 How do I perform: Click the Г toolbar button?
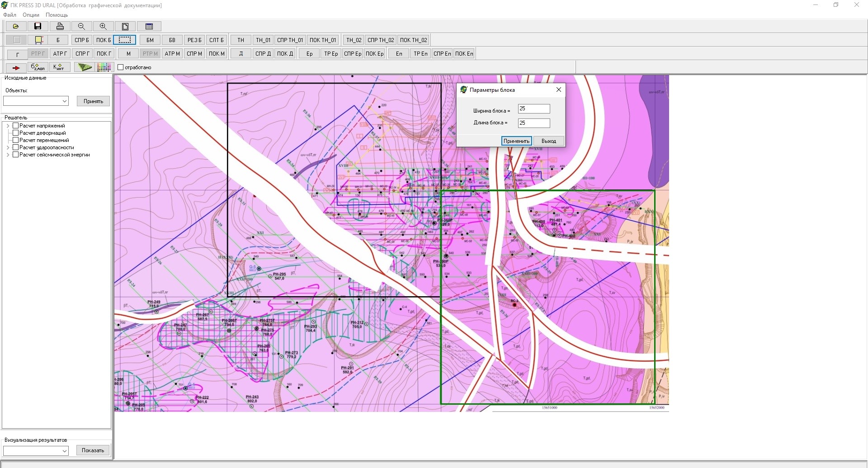coord(18,54)
